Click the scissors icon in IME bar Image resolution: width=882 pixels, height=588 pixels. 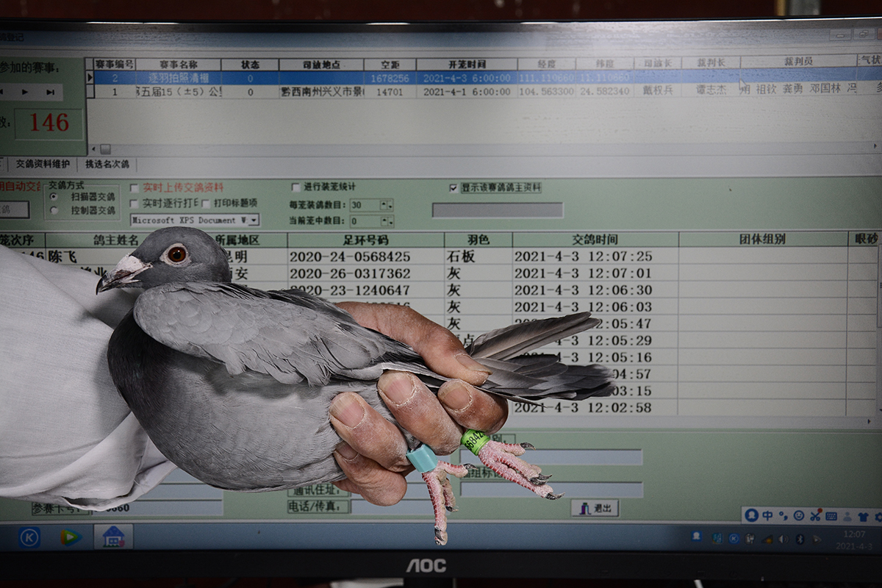(x=815, y=515)
